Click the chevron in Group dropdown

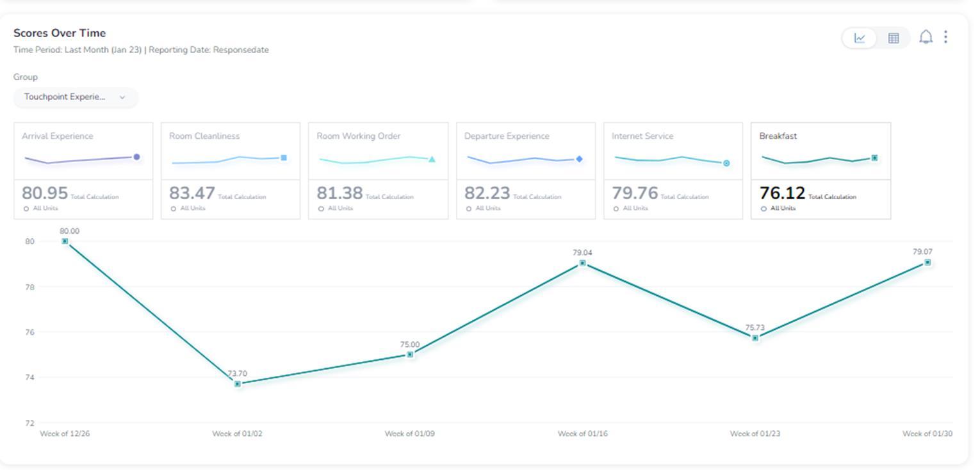[122, 97]
